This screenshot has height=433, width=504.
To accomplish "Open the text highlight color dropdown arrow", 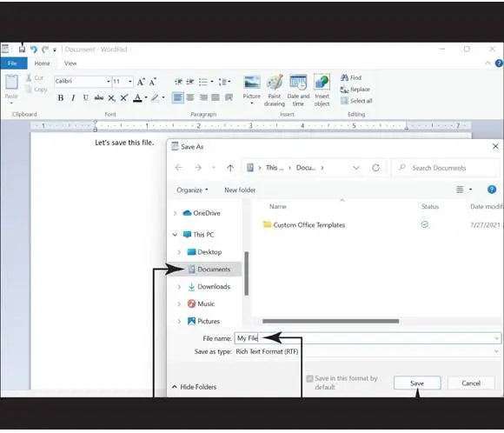I will click(163, 97).
